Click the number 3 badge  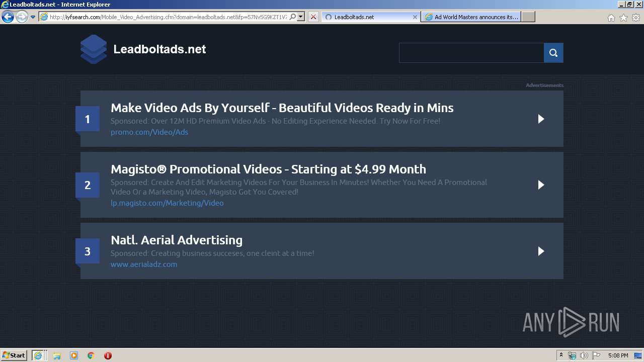88,251
